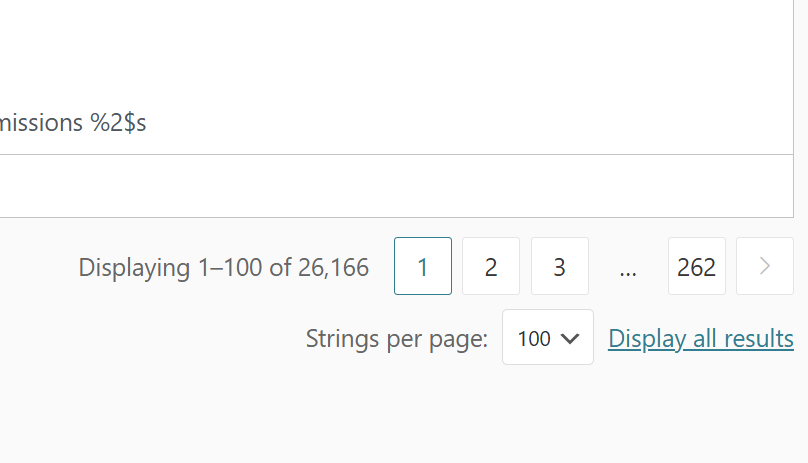Select the string row ending in 'missions %2$s'

click(396, 123)
